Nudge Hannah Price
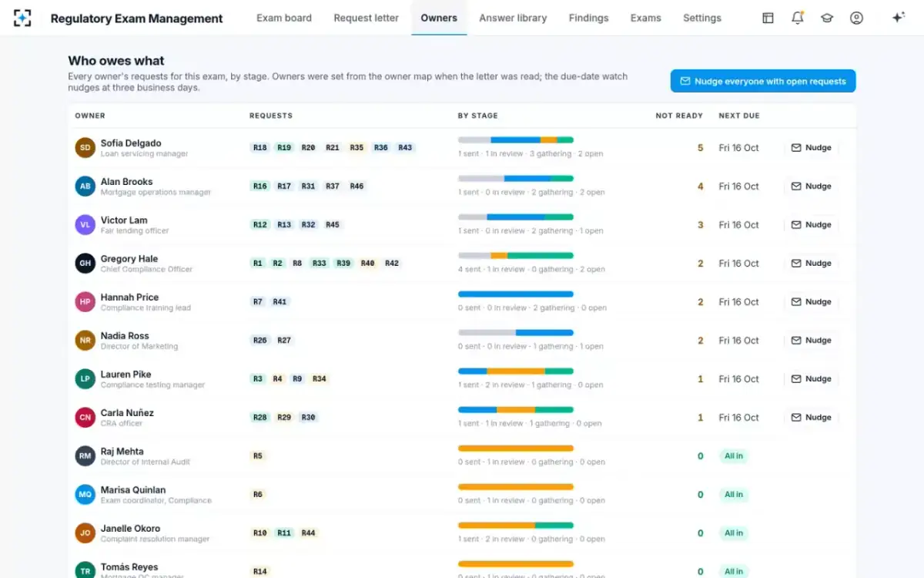Screen dimensions: 924x578 tap(812, 302)
